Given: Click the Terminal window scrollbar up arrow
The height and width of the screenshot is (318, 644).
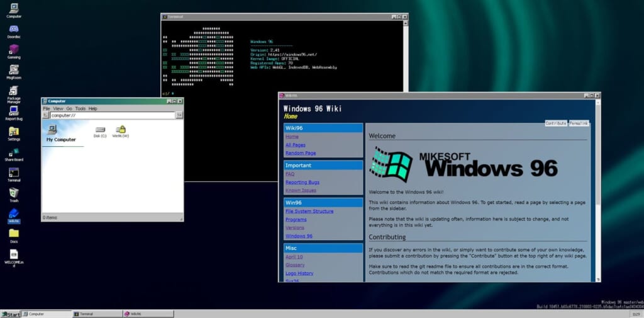Looking at the screenshot, I should (x=406, y=23).
